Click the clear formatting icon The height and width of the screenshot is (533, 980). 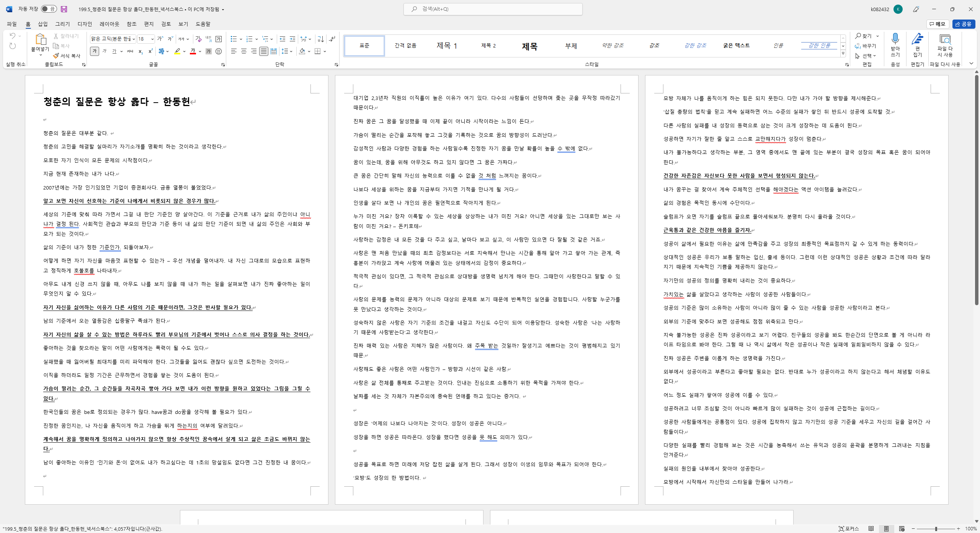[x=198, y=39]
